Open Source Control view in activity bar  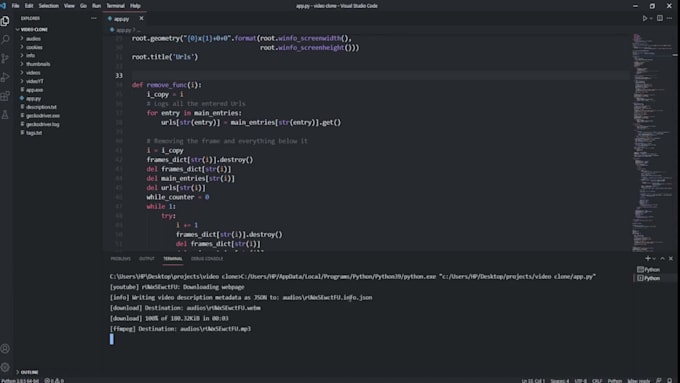[5, 58]
